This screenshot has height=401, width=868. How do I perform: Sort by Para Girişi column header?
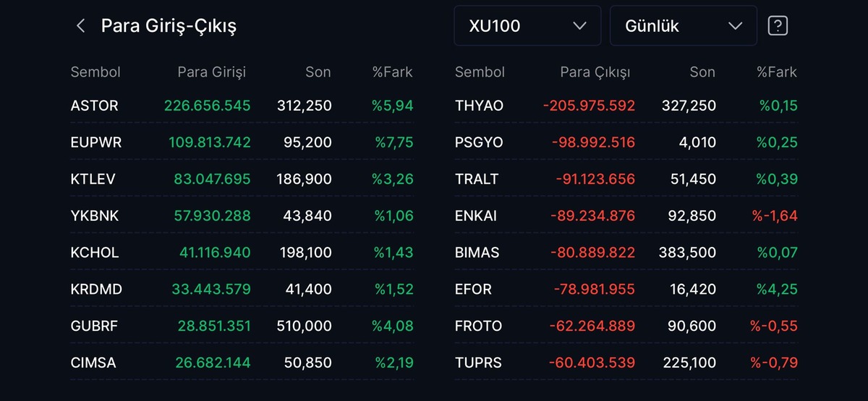coord(212,72)
